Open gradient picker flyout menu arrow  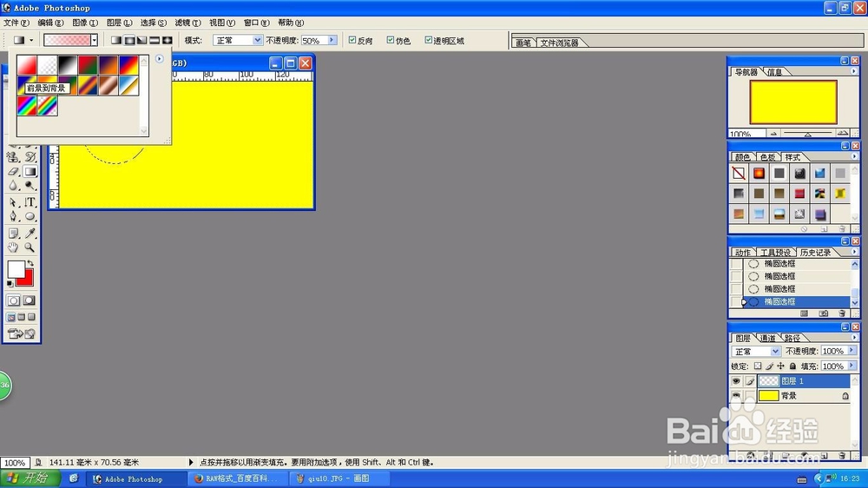pos(160,59)
